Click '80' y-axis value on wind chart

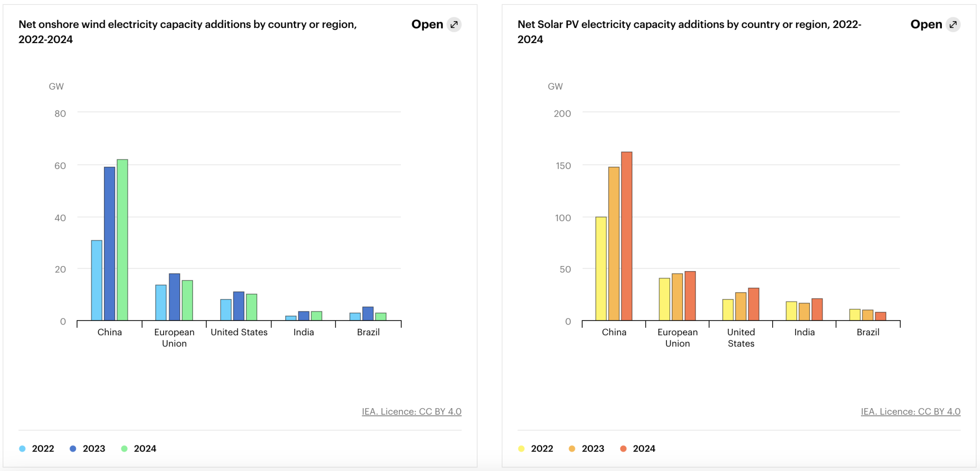point(60,114)
